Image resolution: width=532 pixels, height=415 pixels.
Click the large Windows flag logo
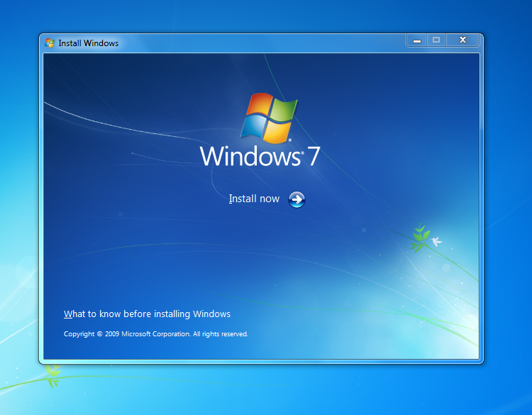coord(269,118)
